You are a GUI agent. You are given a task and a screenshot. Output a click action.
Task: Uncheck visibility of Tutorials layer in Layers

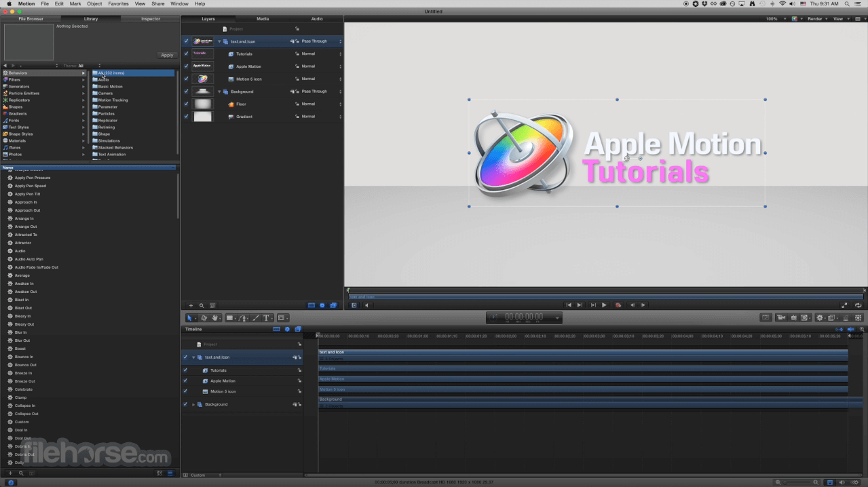(x=187, y=54)
